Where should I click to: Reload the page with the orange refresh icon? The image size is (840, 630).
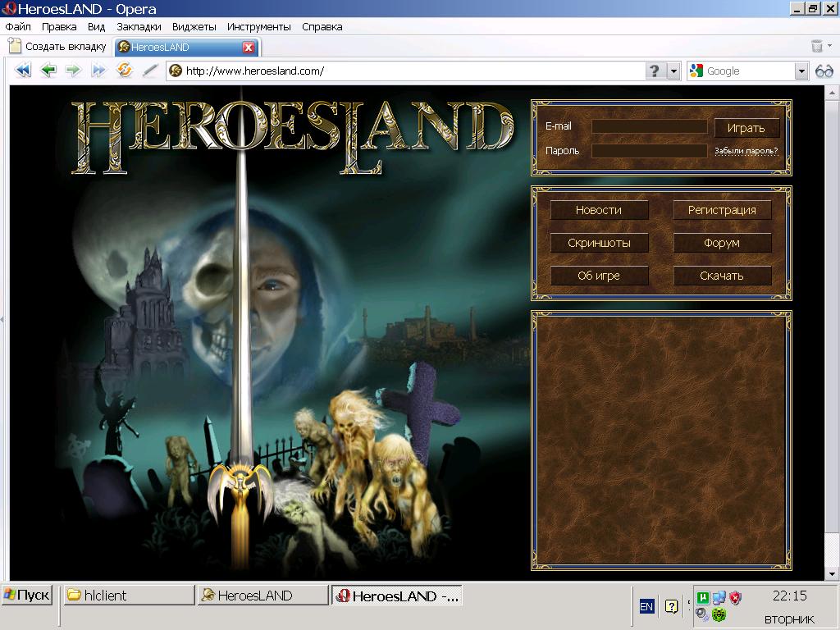pos(125,71)
